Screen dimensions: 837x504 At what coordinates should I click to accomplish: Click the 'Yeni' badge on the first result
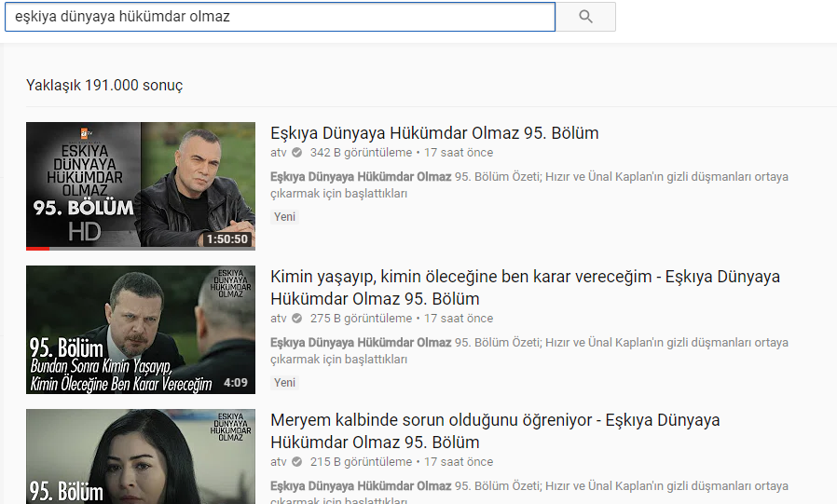[x=284, y=217]
